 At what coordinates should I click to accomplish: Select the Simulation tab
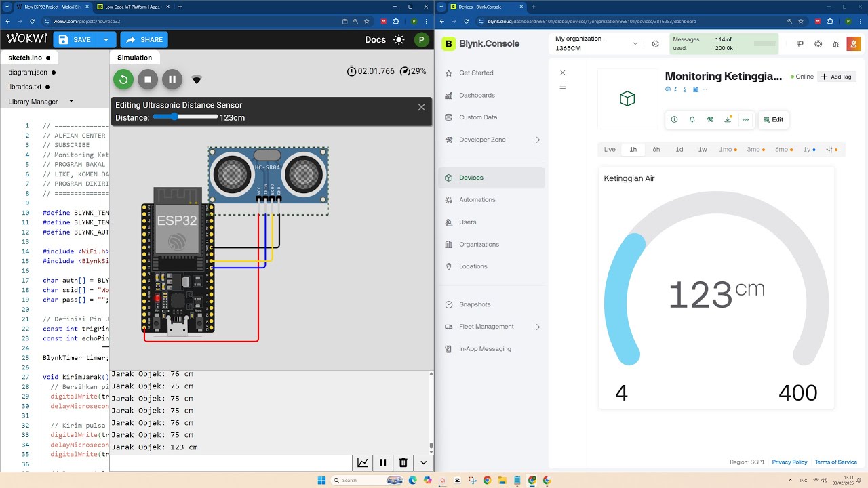click(135, 58)
